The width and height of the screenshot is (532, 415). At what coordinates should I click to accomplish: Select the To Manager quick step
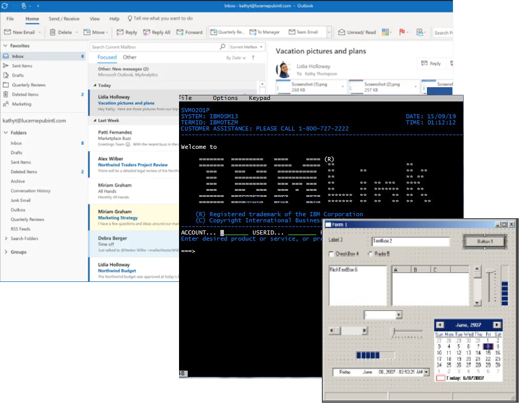[x=265, y=32]
